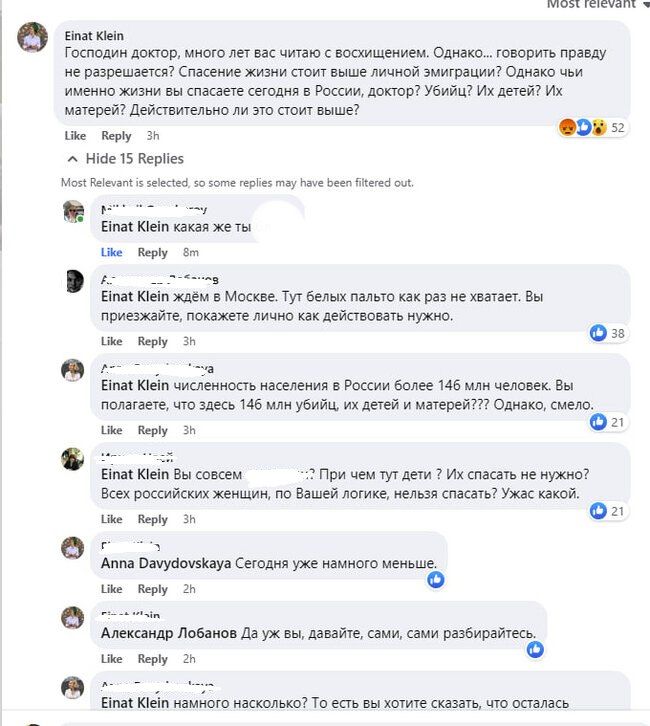Open Einat Klein's avatar on the top comment
Screen dimensions: 650x726
click(x=33, y=38)
